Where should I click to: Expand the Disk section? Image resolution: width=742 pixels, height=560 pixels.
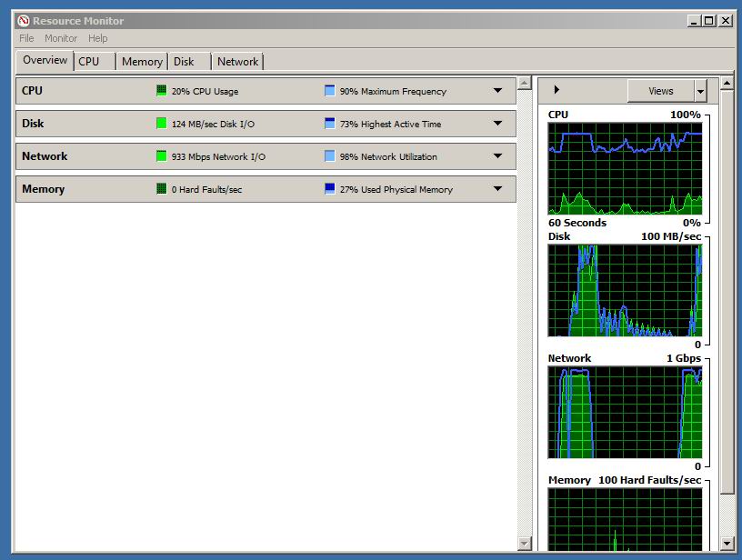(x=497, y=124)
